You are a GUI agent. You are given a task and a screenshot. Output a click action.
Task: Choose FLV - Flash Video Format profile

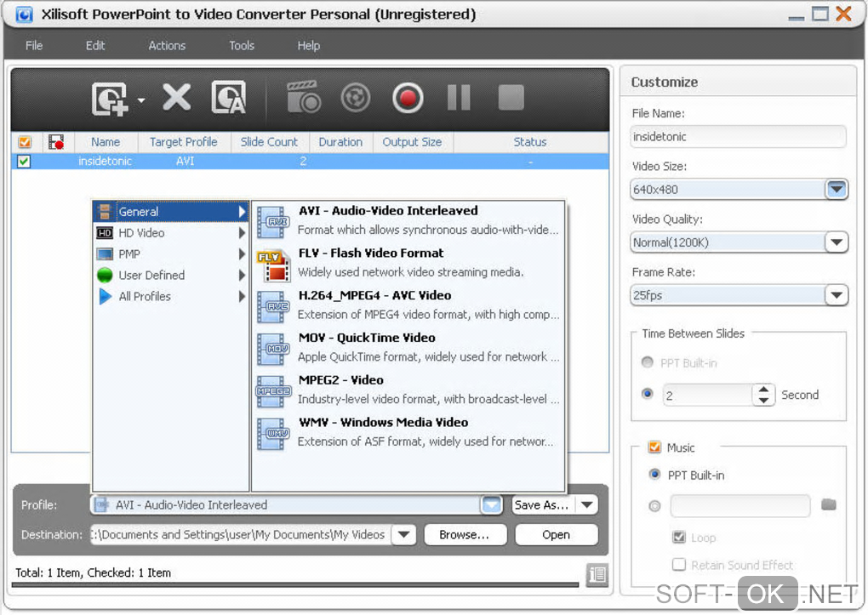pyautogui.click(x=408, y=263)
